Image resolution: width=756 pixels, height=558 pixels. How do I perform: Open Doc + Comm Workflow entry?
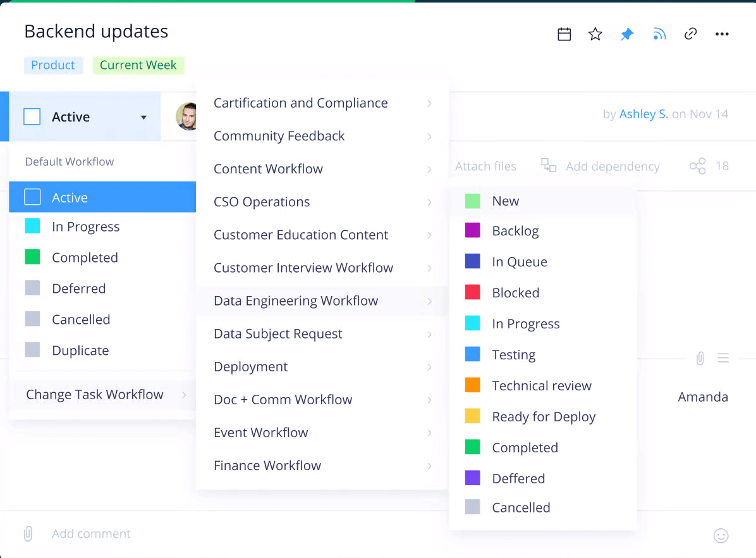[x=322, y=400]
